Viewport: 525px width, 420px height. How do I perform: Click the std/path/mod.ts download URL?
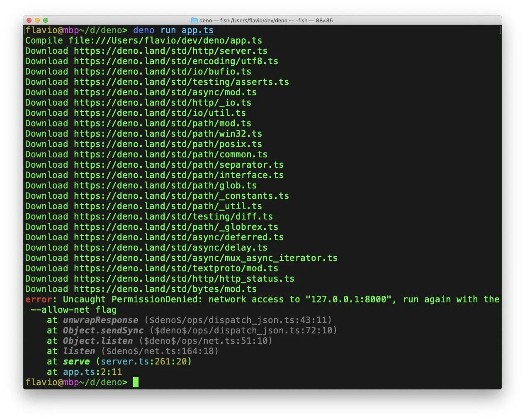163,123
